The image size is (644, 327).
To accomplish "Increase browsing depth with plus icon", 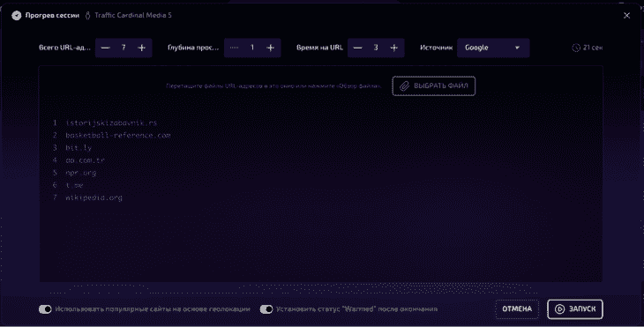I will (x=270, y=48).
